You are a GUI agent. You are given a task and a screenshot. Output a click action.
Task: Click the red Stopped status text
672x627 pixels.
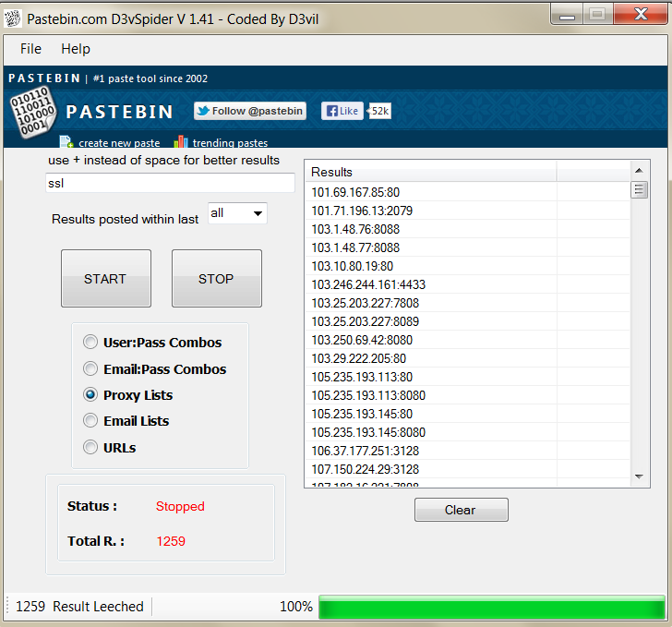pos(180,506)
